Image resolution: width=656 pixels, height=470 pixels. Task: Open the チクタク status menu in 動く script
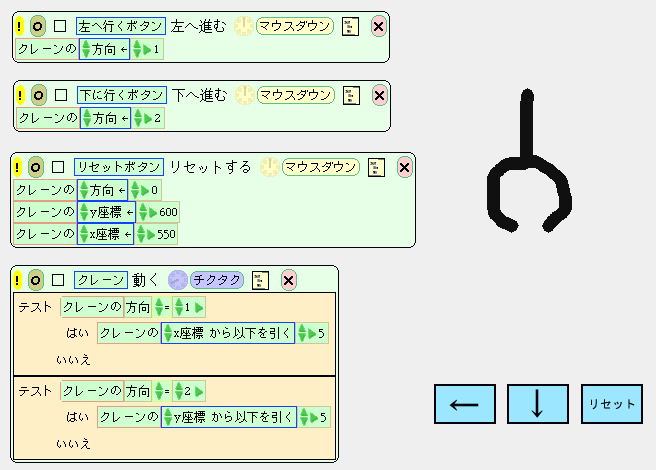217,280
